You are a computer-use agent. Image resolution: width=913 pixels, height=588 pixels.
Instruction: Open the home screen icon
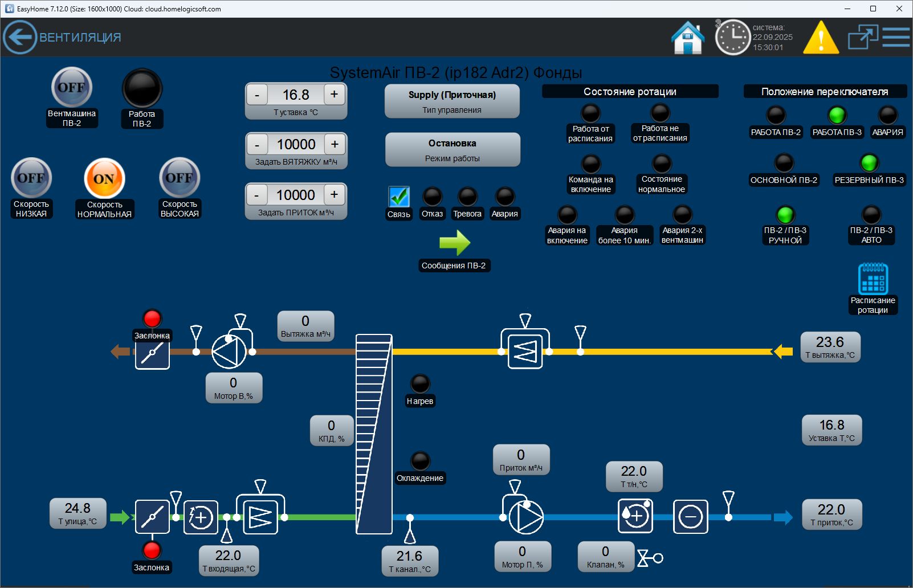click(688, 38)
